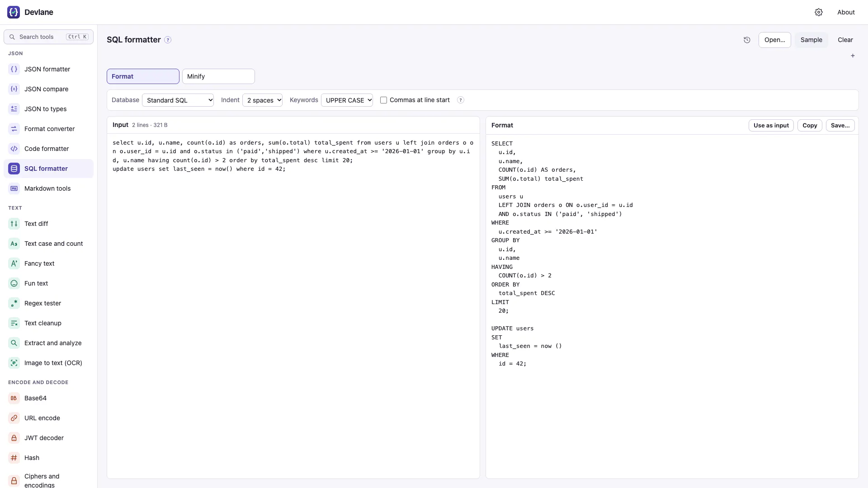Click the Format converter icon
The width and height of the screenshot is (868, 488).
click(14, 129)
